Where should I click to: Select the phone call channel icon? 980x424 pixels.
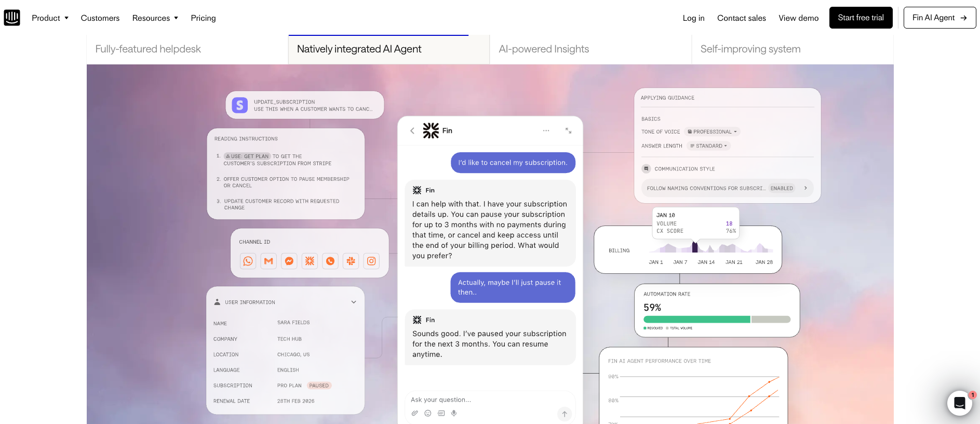330,261
